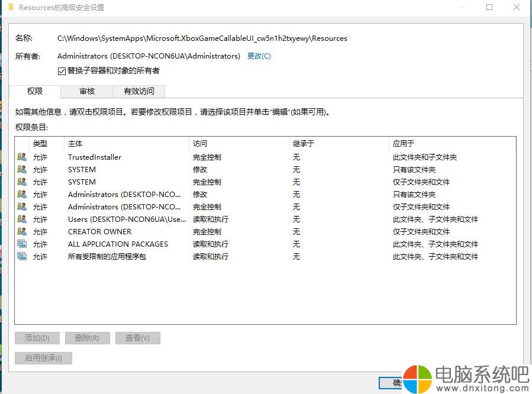
Task: Sort by the 类型 column header
Action: point(47,143)
